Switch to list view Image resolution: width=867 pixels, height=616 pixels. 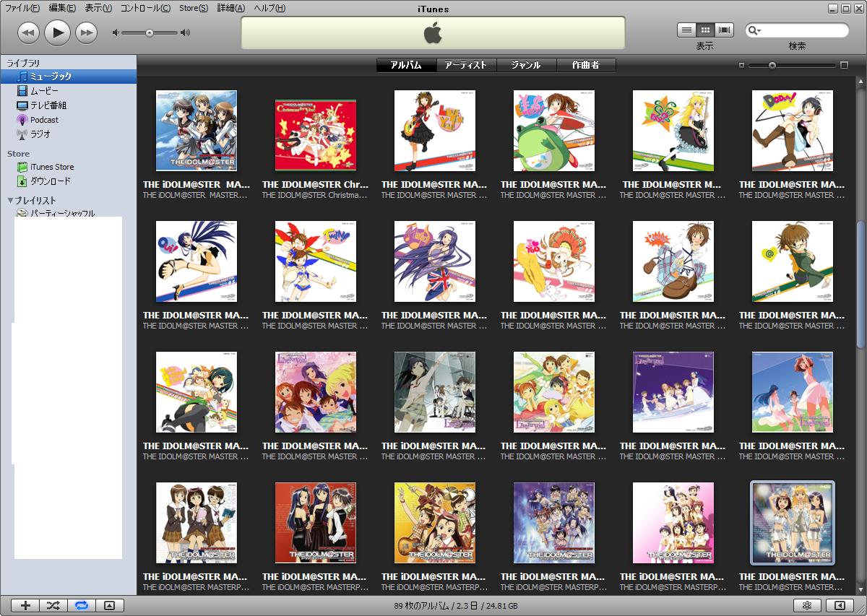pos(686,30)
